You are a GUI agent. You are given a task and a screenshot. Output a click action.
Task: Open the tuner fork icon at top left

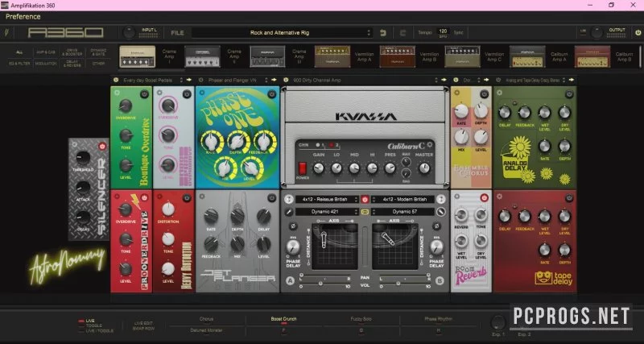[6, 32]
